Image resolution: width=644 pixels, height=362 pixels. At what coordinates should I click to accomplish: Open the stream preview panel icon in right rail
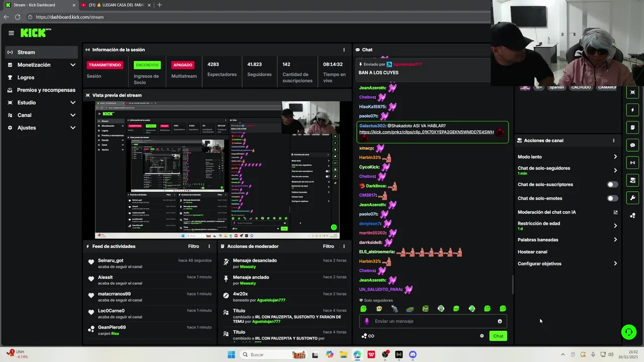pyautogui.click(x=633, y=93)
